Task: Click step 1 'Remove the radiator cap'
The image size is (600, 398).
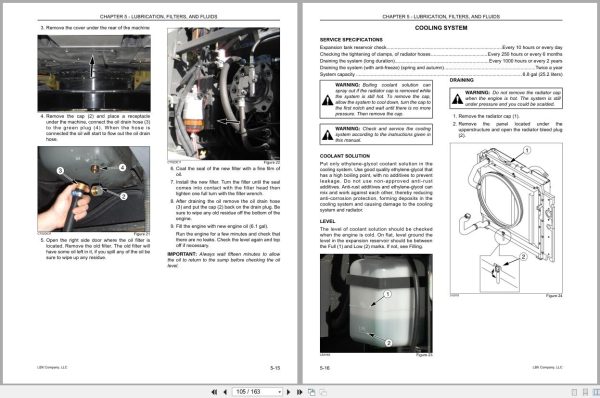Action: point(486,116)
